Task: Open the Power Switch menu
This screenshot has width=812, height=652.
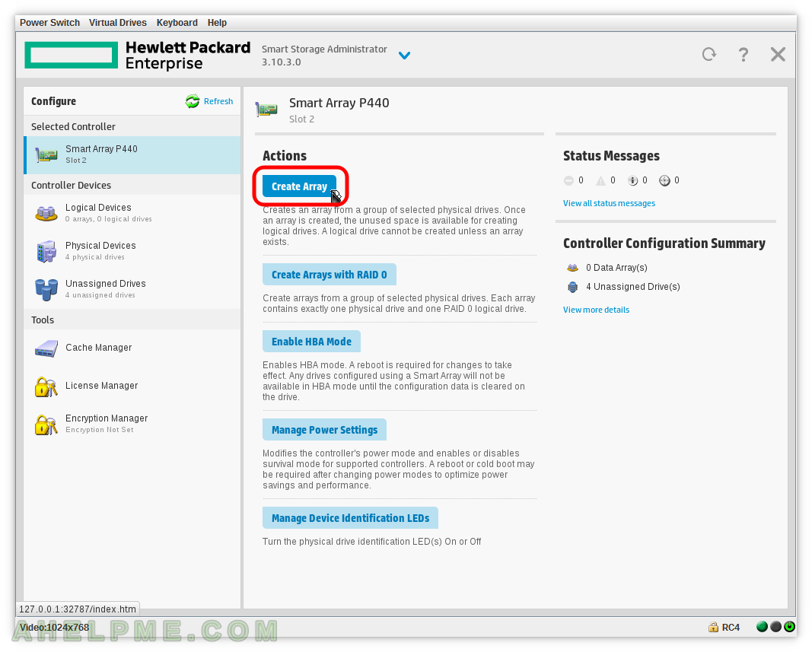Action: coord(49,23)
